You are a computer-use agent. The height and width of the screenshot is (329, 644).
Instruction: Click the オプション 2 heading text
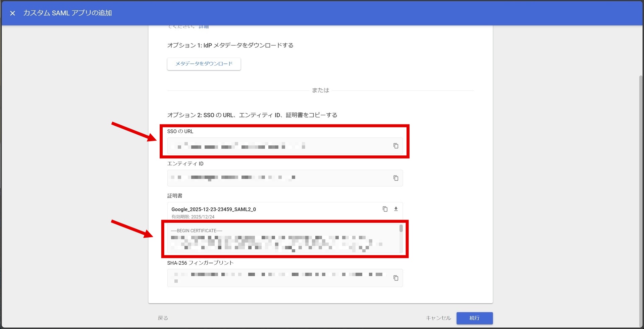click(252, 115)
